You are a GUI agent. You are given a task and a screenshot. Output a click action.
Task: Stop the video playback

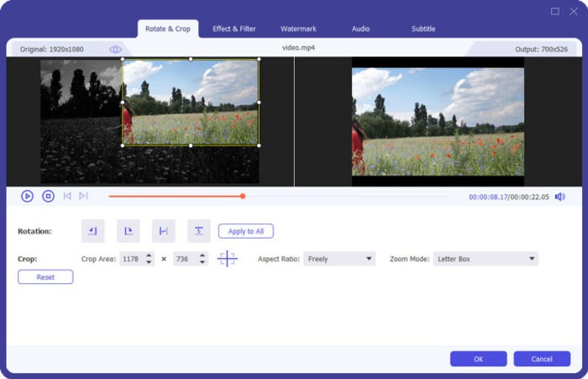pos(48,196)
